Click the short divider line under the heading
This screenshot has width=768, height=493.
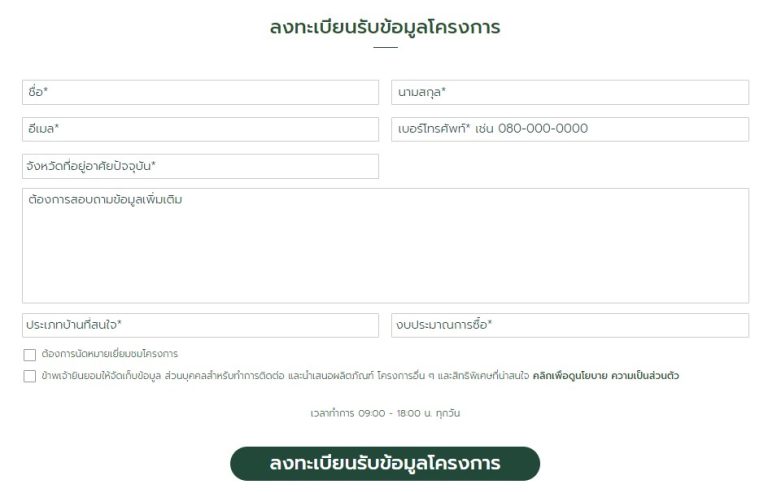385,47
